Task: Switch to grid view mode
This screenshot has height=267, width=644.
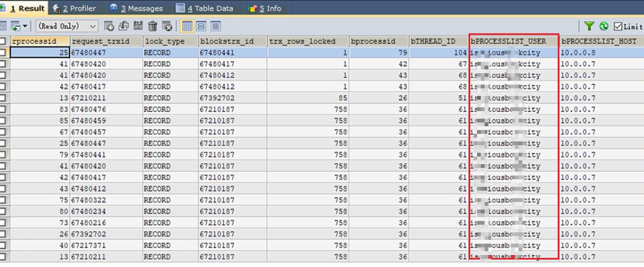Action: (x=187, y=26)
